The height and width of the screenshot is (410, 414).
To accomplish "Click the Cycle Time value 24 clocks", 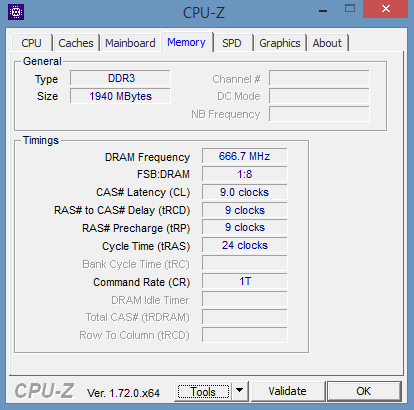I will (245, 245).
